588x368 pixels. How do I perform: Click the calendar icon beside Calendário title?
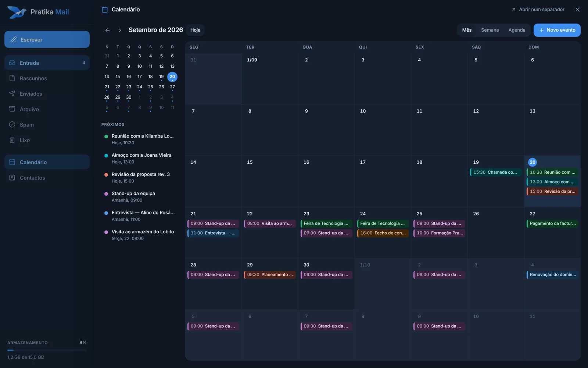[105, 10]
